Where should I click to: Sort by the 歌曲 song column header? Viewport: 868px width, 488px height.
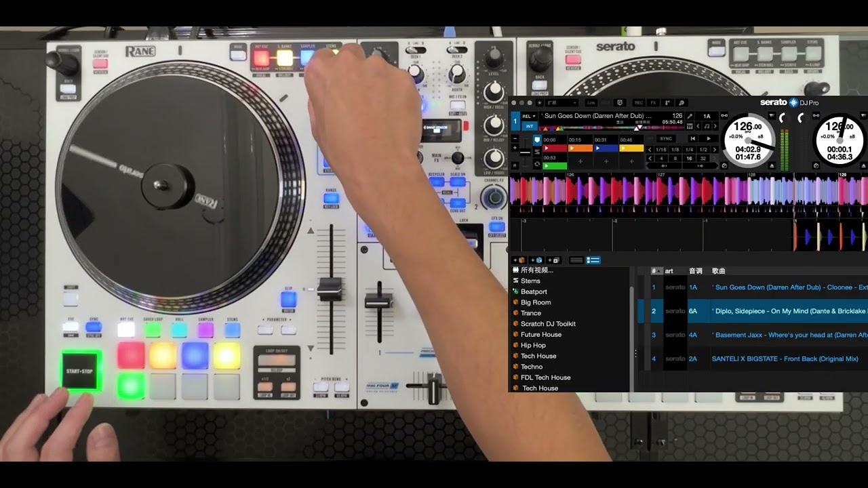tap(719, 271)
